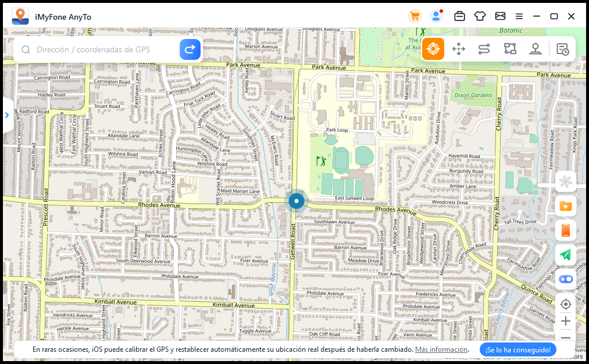Open the user account profile icon
The height and width of the screenshot is (364, 589).
(435, 16)
